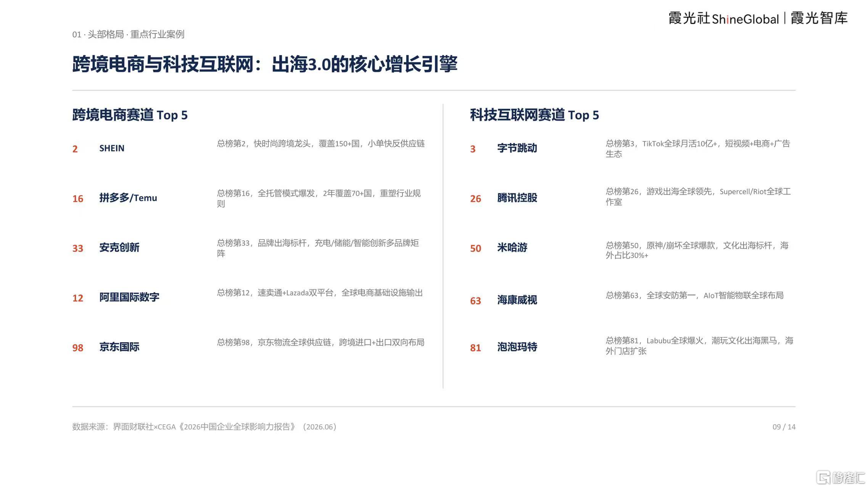Select the company name 泡泡玛特

tap(517, 346)
